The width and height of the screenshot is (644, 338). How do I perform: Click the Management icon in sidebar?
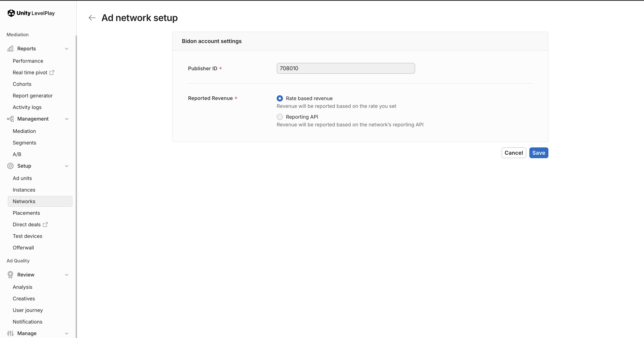point(10,119)
